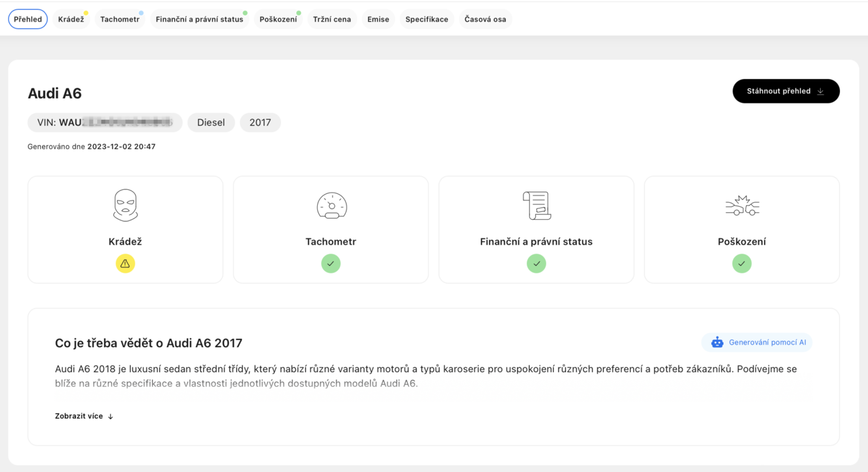Viewport: 868px width, 472px height.
Task: Click the car crash Poškození icon
Action: point(742,205)
